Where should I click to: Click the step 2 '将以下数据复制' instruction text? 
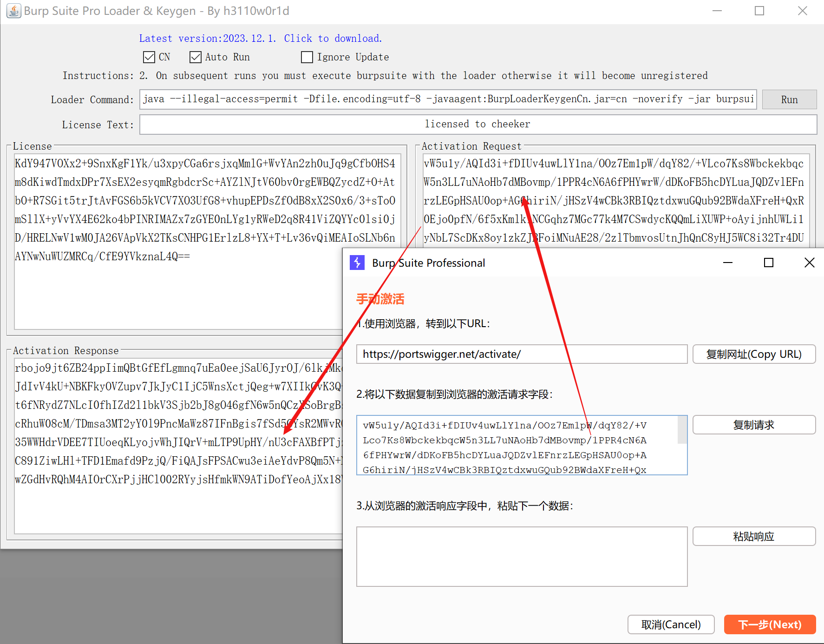pyautogui.click(x=455, y=394)
